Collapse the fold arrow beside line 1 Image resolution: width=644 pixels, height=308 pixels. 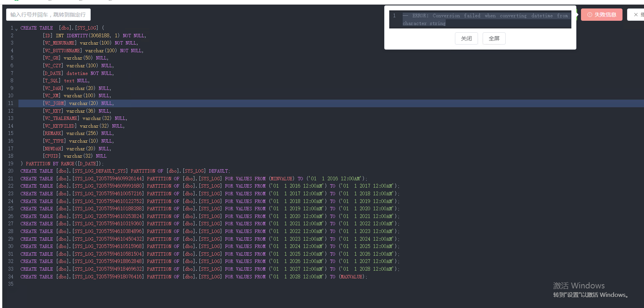17,29
